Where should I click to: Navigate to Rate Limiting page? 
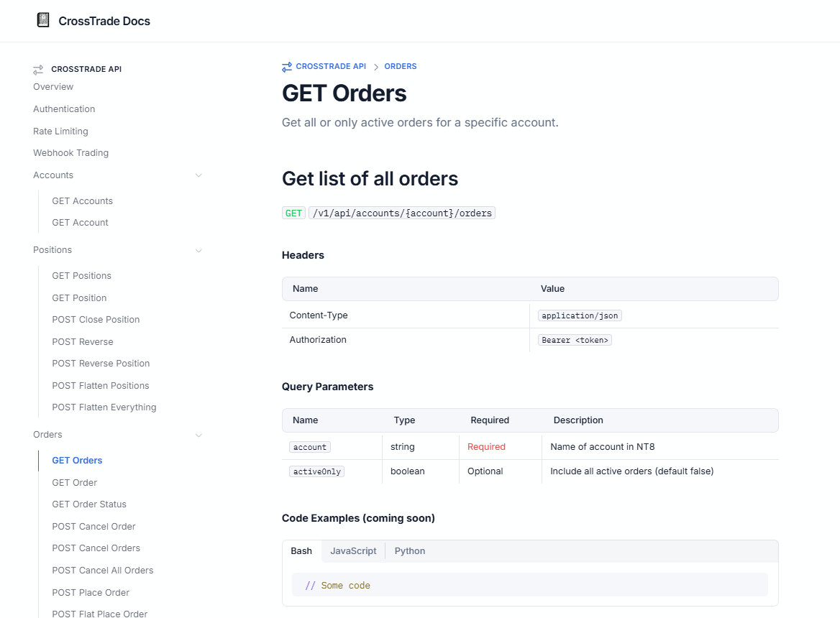point(60,131)
